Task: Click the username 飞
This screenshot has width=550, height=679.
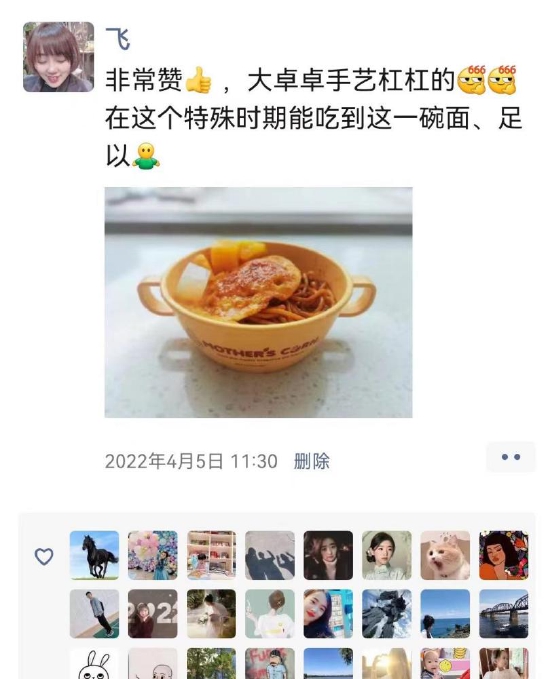Action: pyautogui.click(x=118, y=38)
